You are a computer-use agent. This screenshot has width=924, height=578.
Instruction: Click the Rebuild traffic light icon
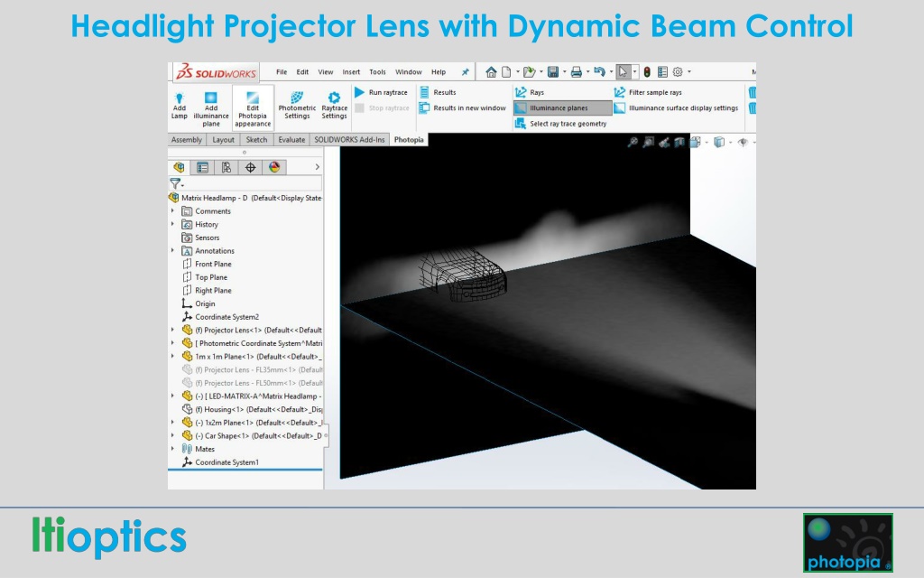(647, 72)
